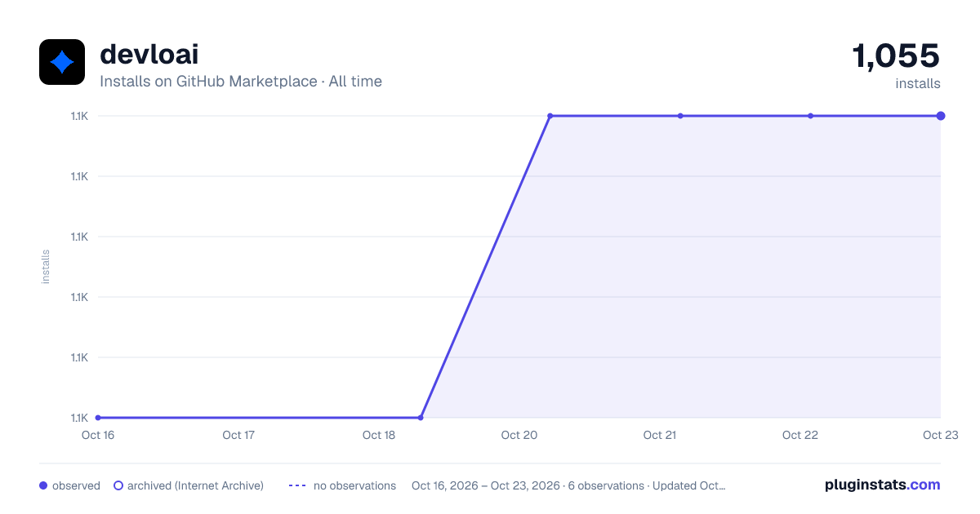Open the pluginstats.com link
980x514 pixels.
click(x=883, y=485)
